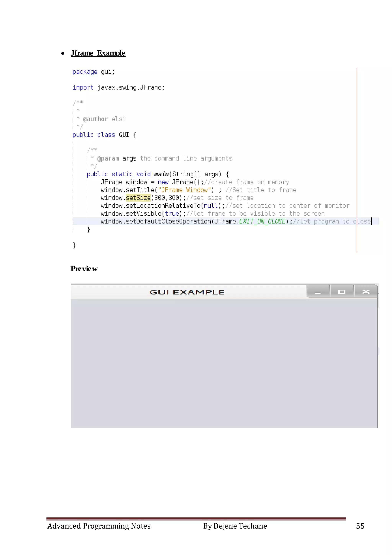The image size is (392, 555).
Task: Click the GUI EXAMPLE title bar text
Action: 187,292
